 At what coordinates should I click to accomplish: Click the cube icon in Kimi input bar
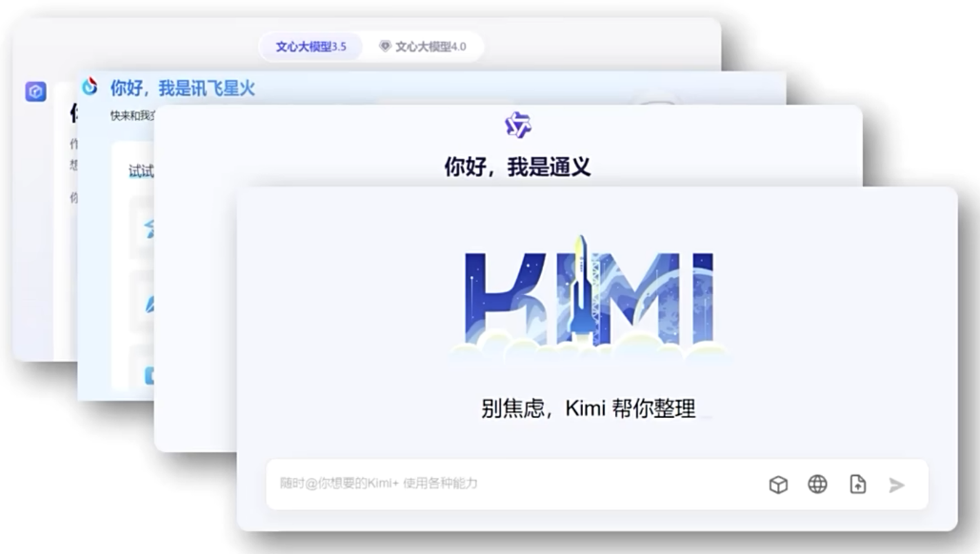(x=778, y=485)
